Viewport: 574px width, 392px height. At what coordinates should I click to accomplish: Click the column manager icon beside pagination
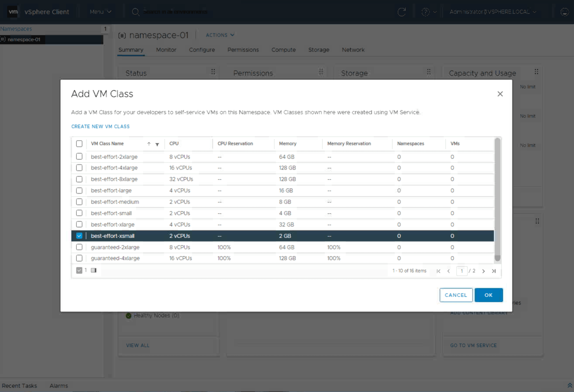[x=94, y=270]
